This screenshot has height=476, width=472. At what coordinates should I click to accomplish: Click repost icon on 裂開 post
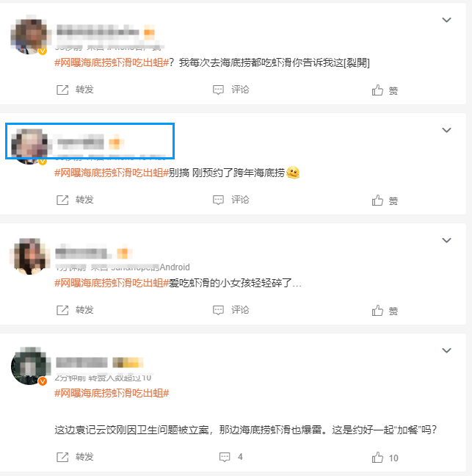(62, 90)
